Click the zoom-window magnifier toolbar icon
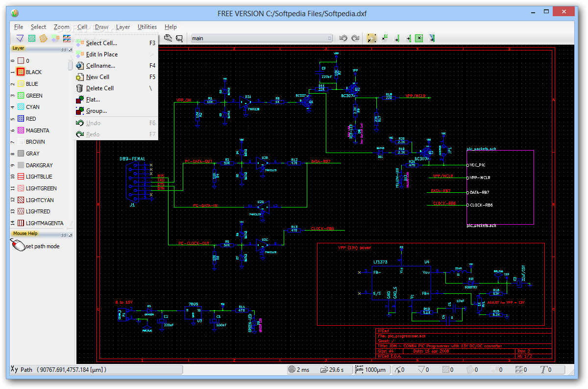The image size is (588, 389). [x=179, y=38]
